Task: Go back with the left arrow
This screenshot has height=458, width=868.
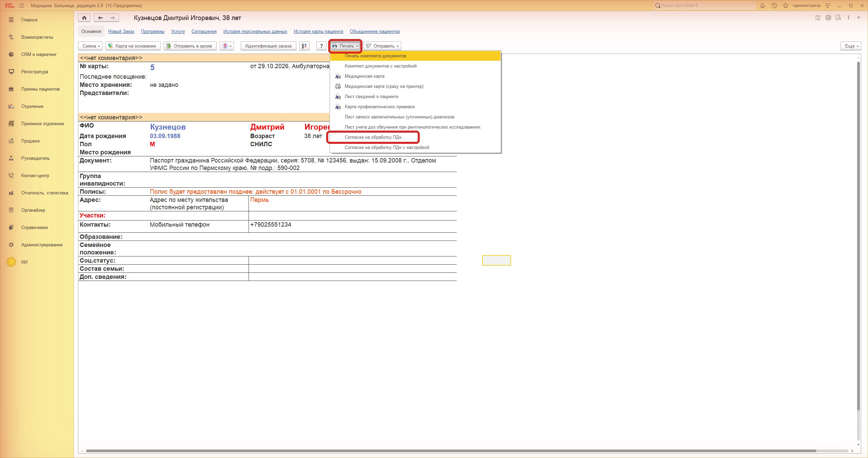Action: pos(100,18)
